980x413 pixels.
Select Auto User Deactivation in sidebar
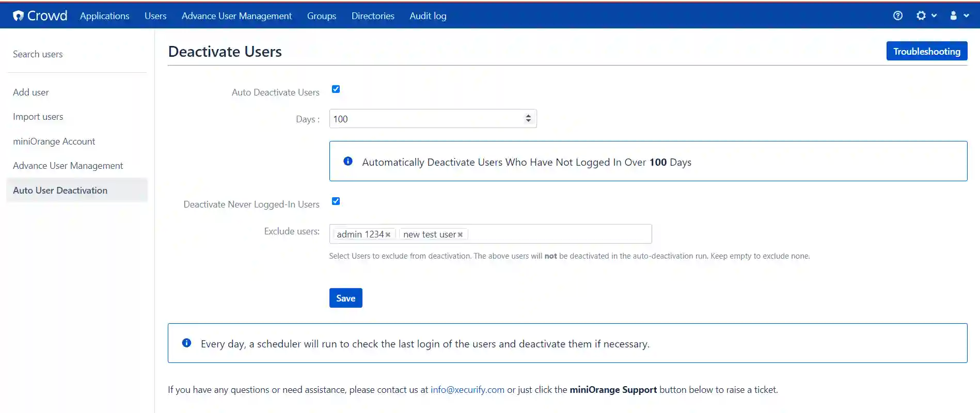[x=77, y=190]
